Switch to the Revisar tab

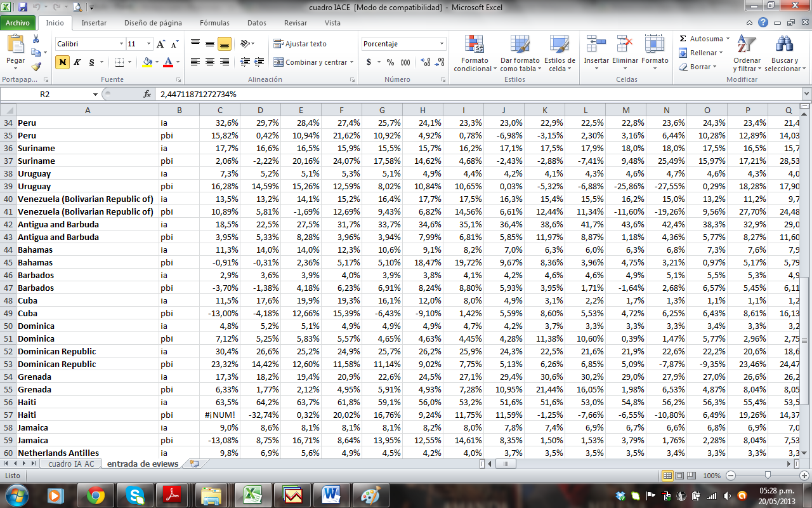296,23
